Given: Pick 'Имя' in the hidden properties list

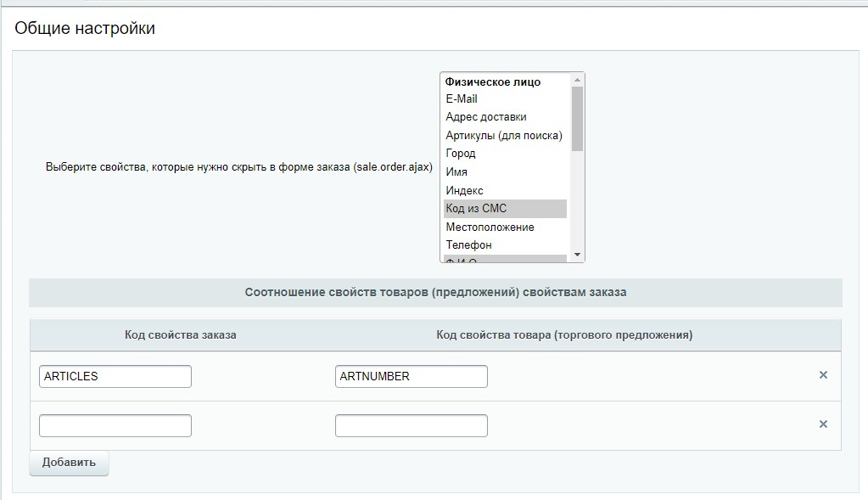Looking at the screenshot, I should point(456,172).
